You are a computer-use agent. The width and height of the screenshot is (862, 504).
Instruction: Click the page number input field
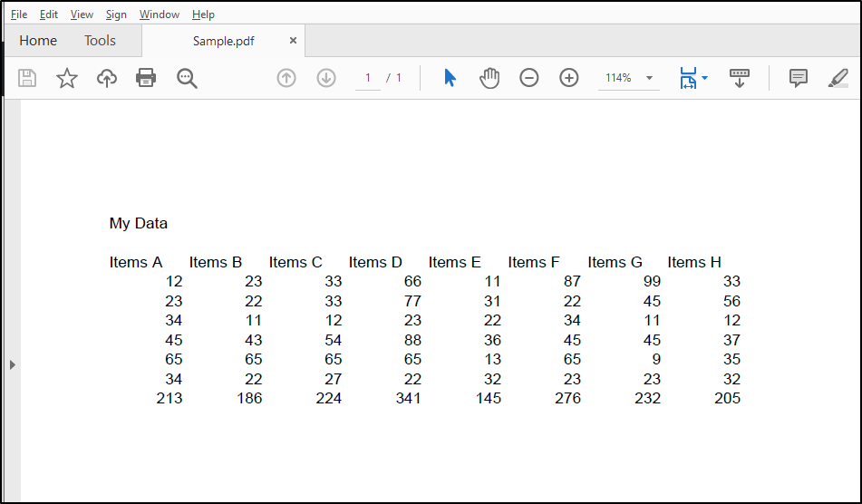pos(368,78)
